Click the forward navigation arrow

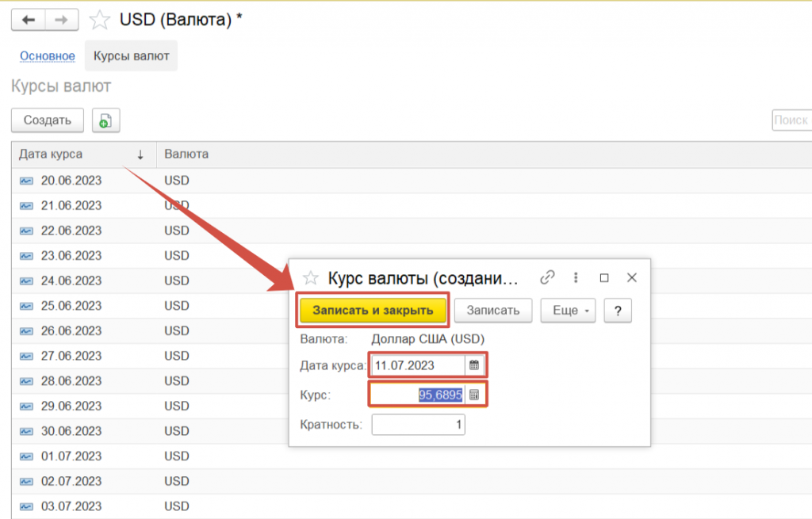coord(62,19)
